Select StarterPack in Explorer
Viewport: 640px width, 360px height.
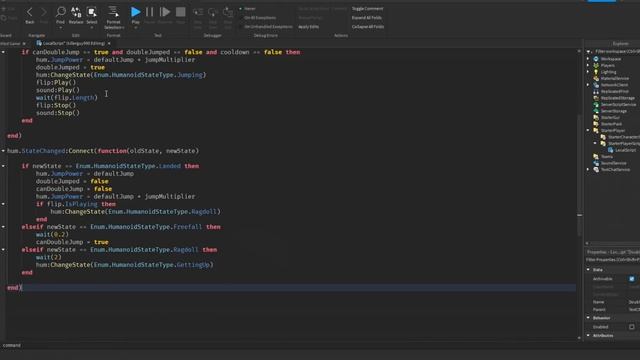click(611, 124)
